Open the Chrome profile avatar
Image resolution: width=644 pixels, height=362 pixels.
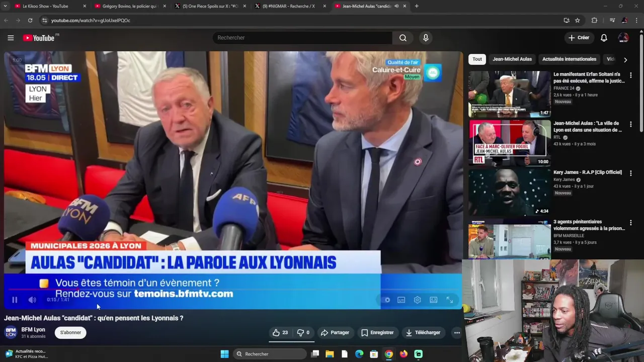click(624, 20)
